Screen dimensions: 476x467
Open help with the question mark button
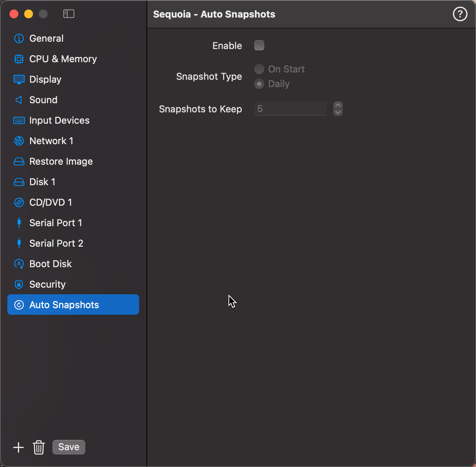(460, 14)
